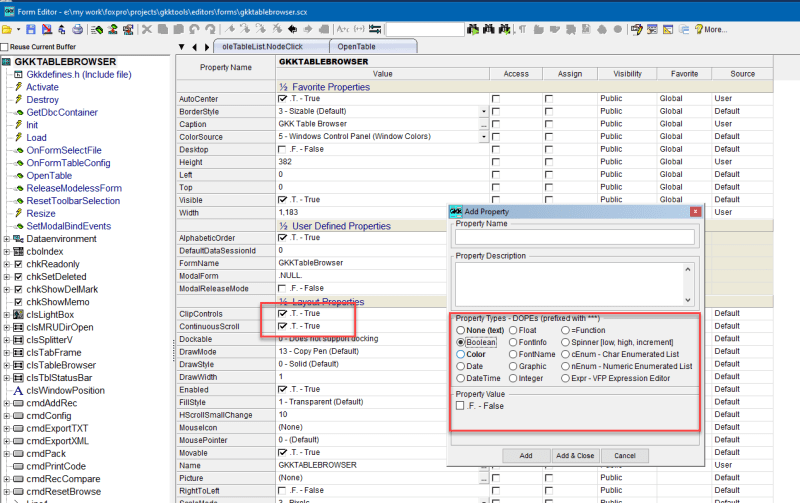
Task: Click the left arrow tab scroll icon
Action: click(194, 47)
